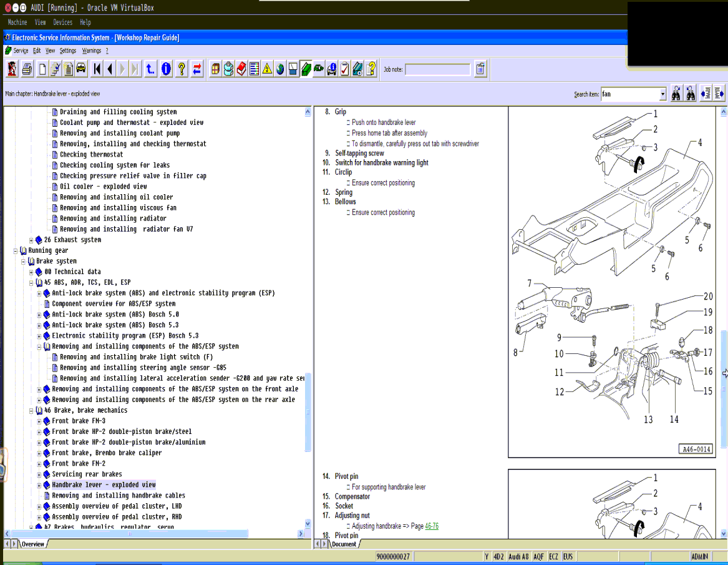Open the red book toolbar icon
The width and height of the screenshot is (728, 565).
click(x=241, y=69)
